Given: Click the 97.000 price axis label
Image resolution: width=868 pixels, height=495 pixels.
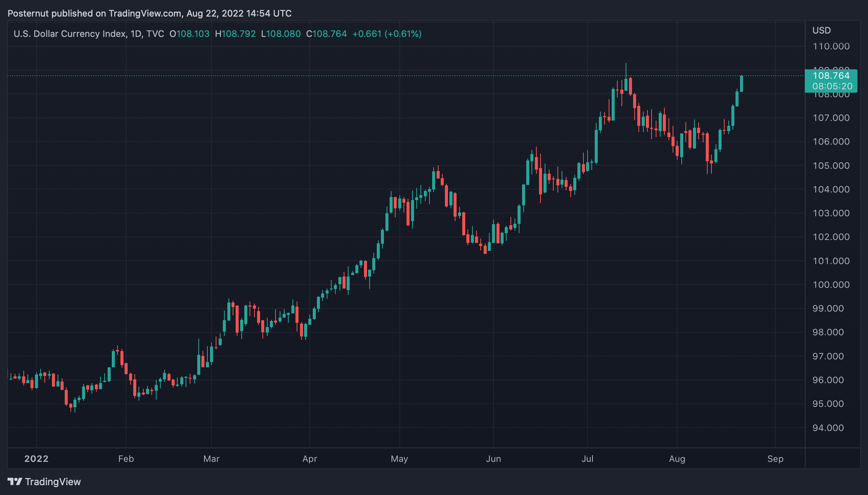Looking at the screenshot, I should pyautogui.click(x=828, y=356).
